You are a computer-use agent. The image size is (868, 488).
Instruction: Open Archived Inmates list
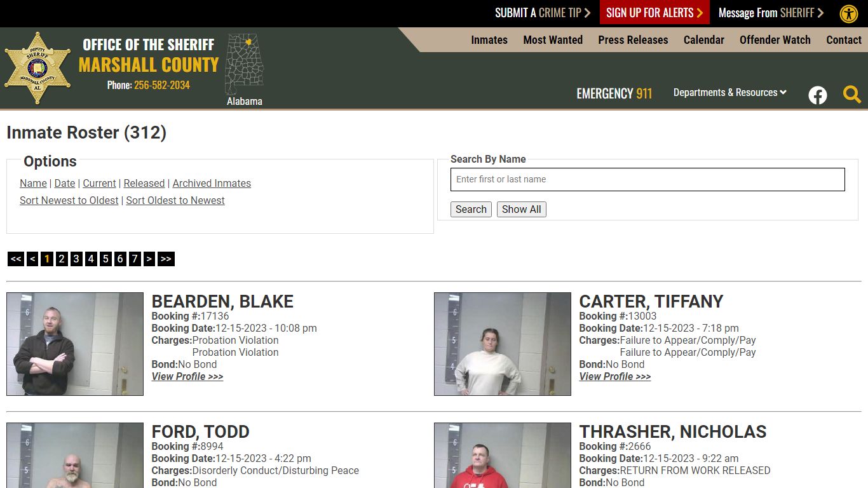(x=212, y=183)
